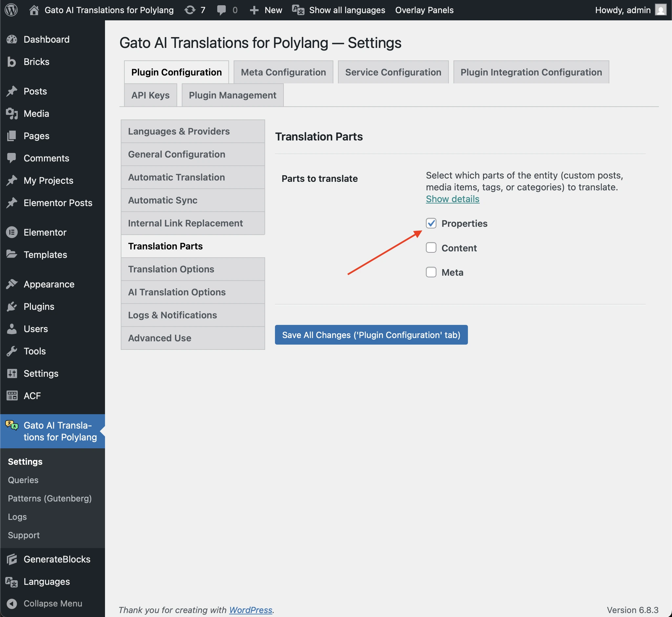
Task: Check the Meta checkbox
Action: (x=431, y=272)
